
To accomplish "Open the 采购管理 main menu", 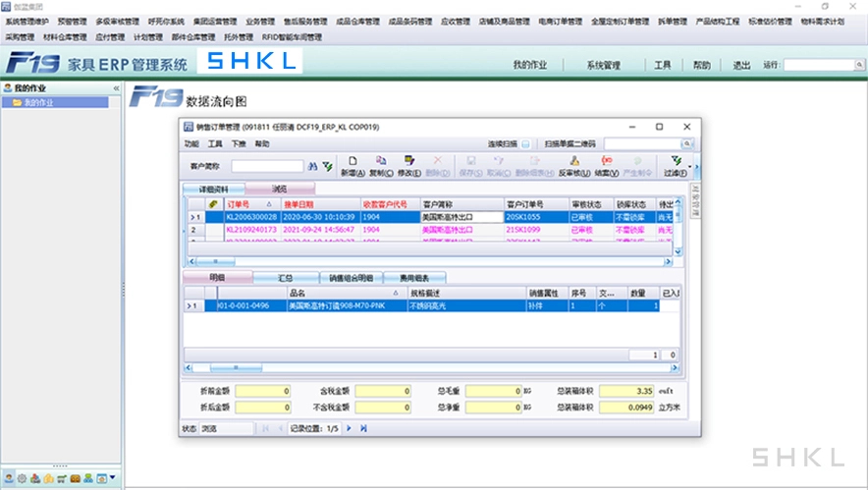I will tap(20, 37).
